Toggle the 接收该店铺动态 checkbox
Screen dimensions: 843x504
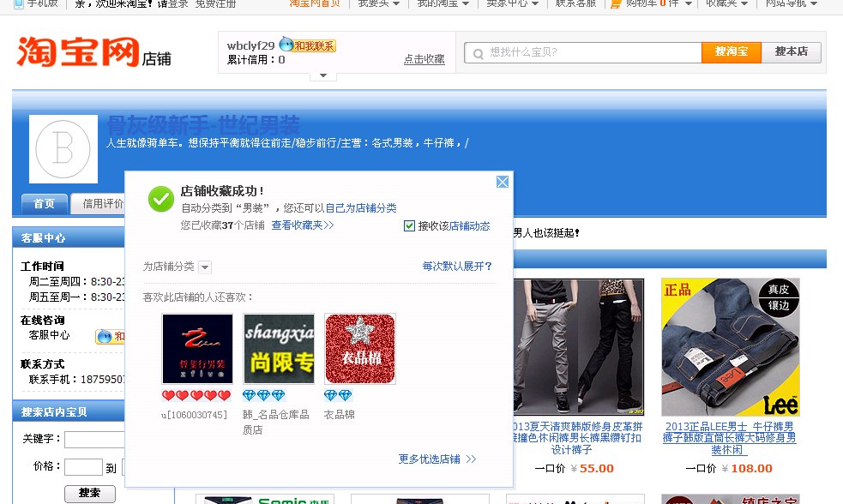pyautogui.click(x=409, y=225)
